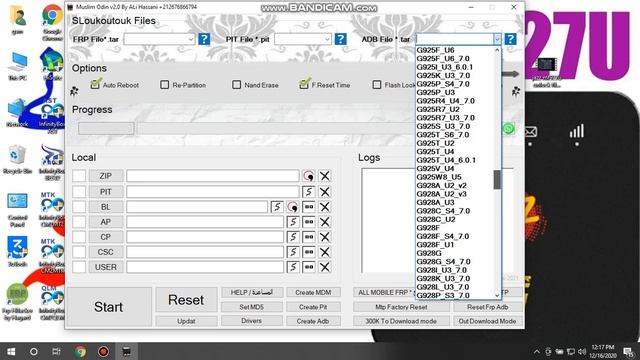
Task: Click the squiggle icon in CSC row
Action: [x=293, y=252]
